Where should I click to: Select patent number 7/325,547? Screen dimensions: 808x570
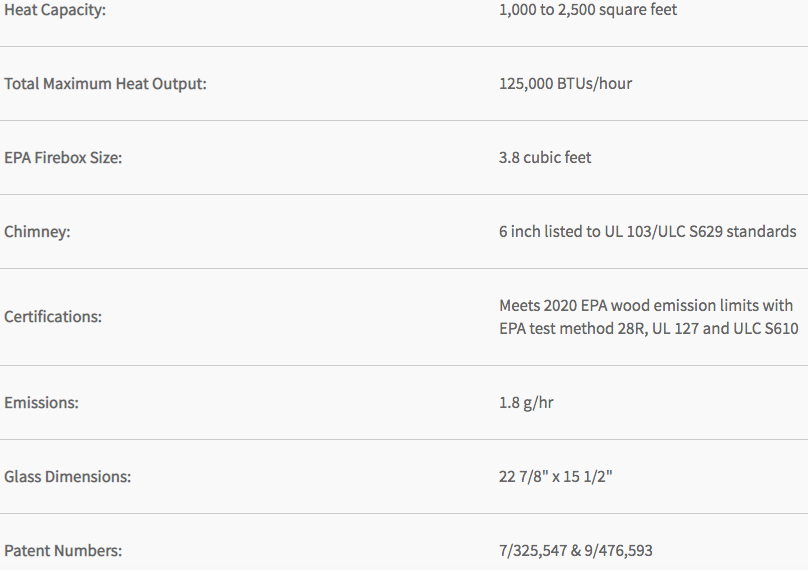tap(535, 550)
